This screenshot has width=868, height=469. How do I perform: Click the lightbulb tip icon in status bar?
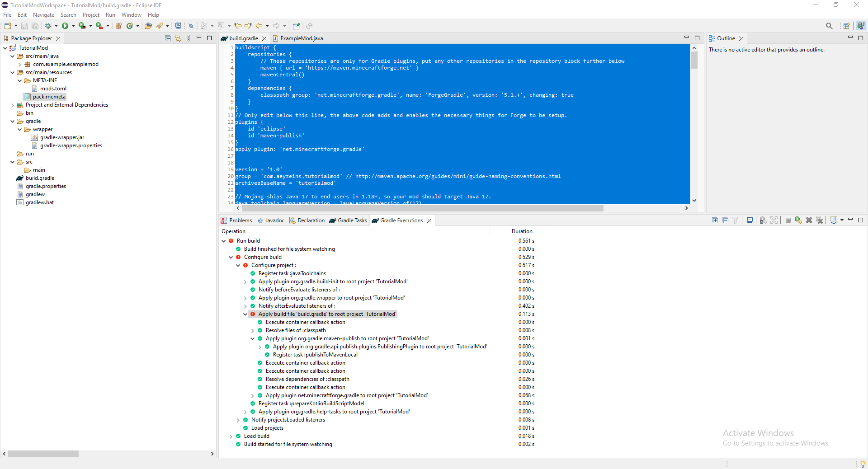click(x=863, y=464)
